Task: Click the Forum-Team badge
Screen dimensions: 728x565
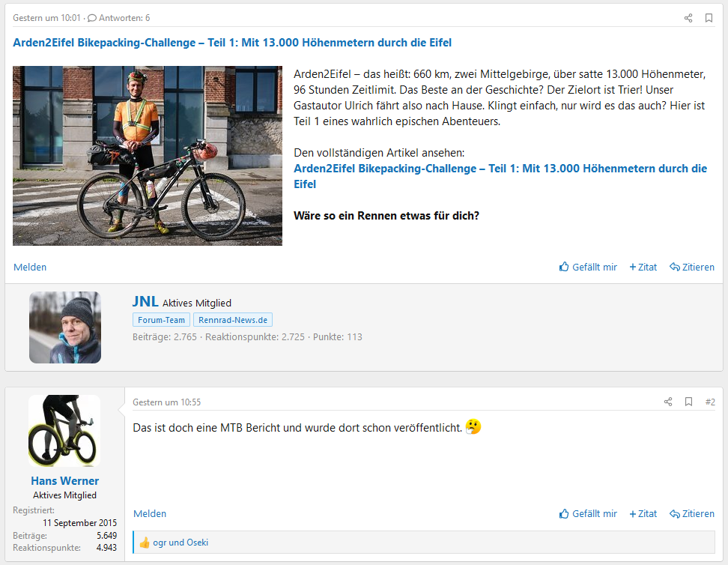Action: (161, 320)
